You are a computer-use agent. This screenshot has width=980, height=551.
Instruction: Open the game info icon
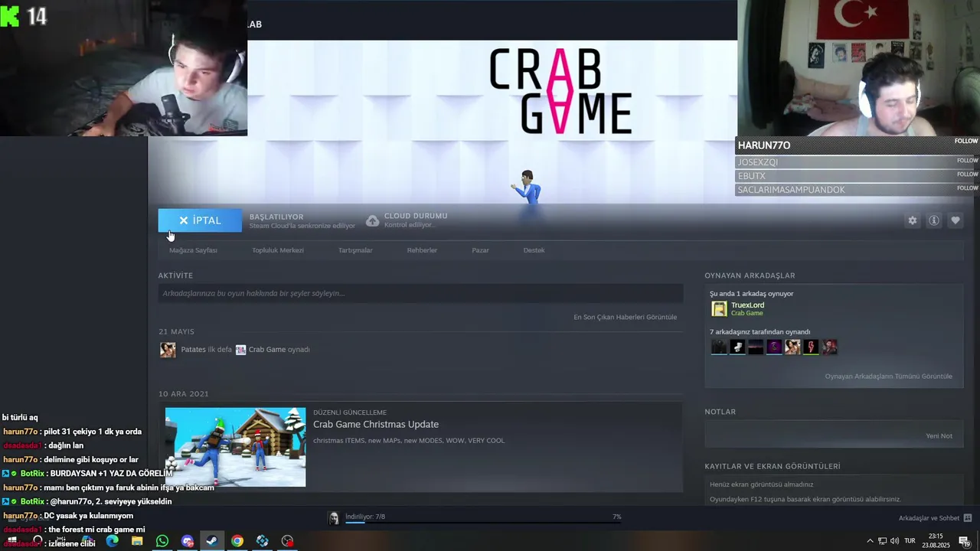(933, 220)
